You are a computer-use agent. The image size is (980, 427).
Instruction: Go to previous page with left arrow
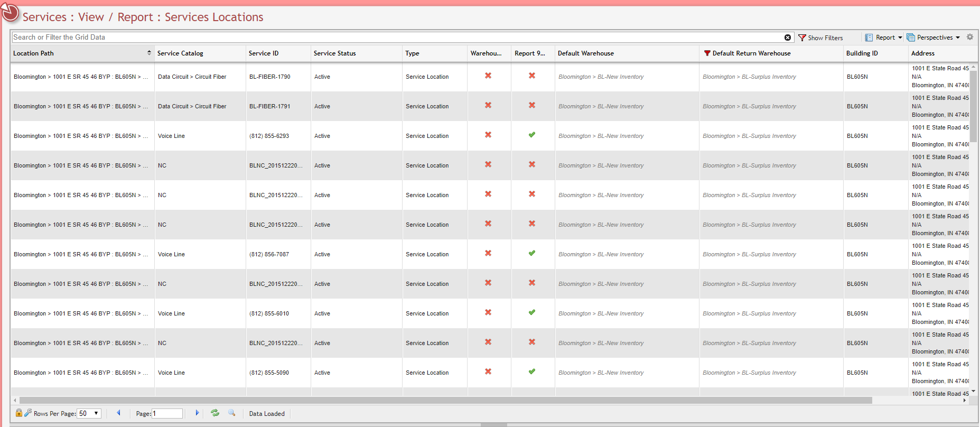click(118, 413)
